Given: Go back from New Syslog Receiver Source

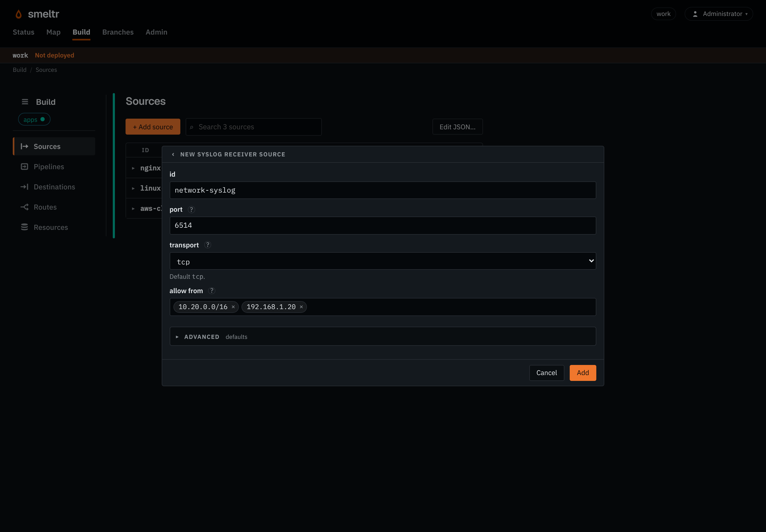Looking at the screenshot, I should click(173, 154).
